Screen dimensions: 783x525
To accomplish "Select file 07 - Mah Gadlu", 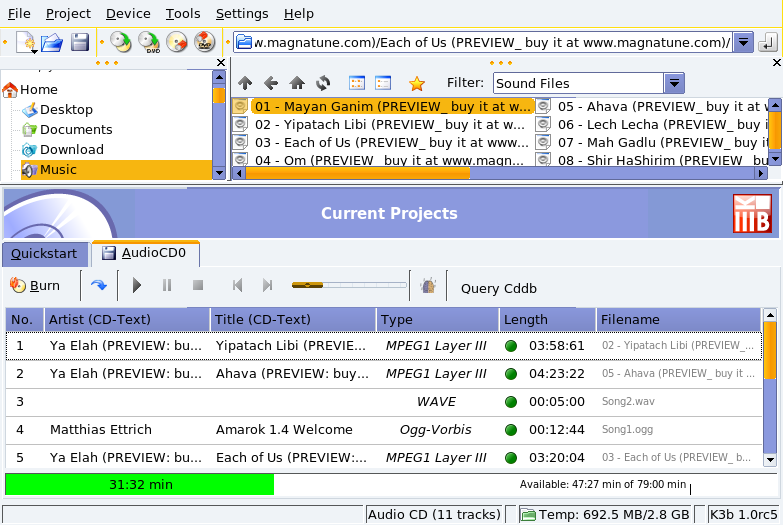I will pyautogui.click(x=652, y=142).
